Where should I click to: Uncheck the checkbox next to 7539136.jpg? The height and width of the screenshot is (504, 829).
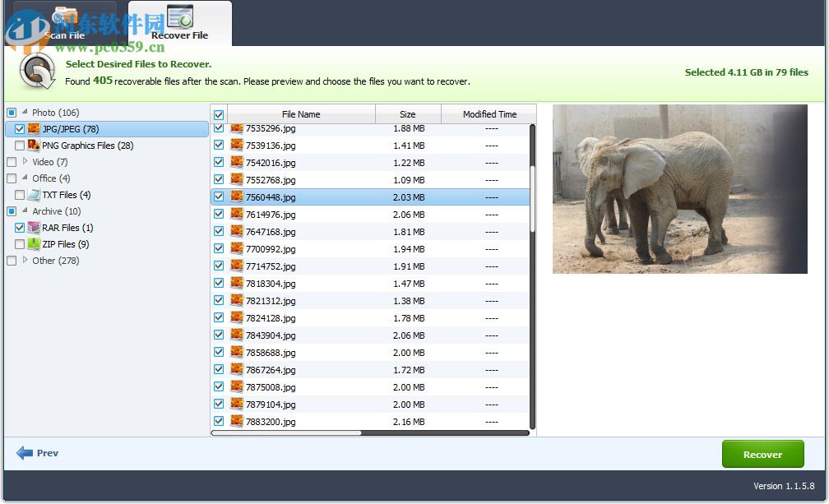218,145
